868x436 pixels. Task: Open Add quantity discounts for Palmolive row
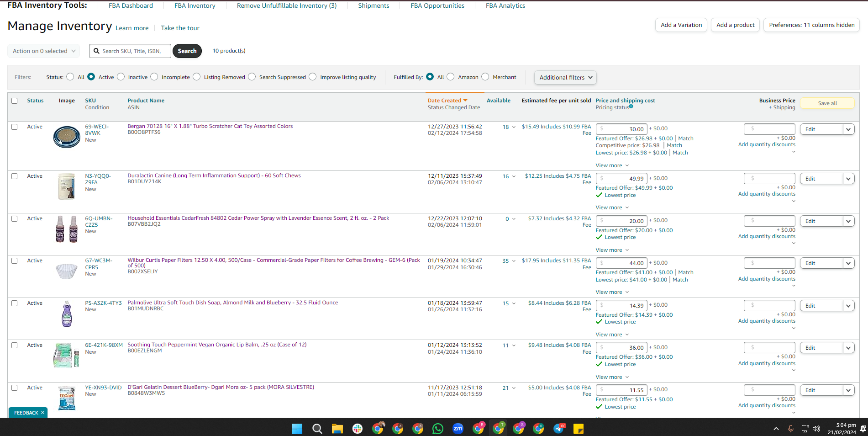point(767,321)
